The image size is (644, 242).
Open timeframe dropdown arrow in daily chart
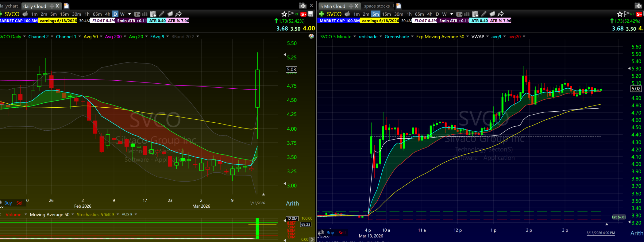click(x=129, y=14)
